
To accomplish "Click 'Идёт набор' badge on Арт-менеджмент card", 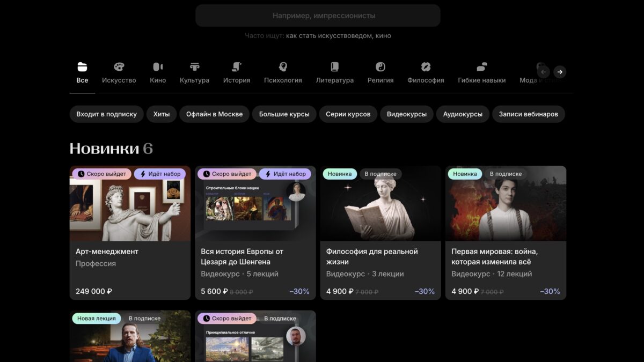I will 160,174.
